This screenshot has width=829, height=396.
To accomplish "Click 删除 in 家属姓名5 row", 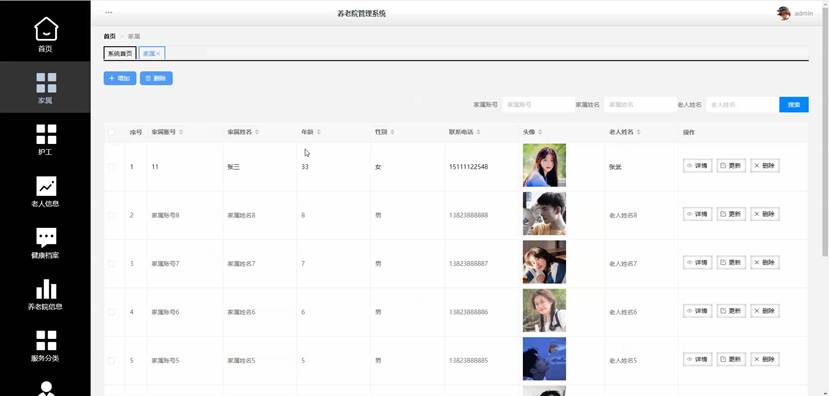I will [765, 360].
